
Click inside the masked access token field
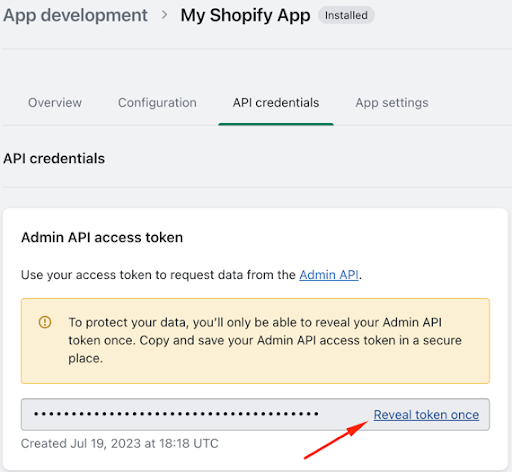coord(255,414)
